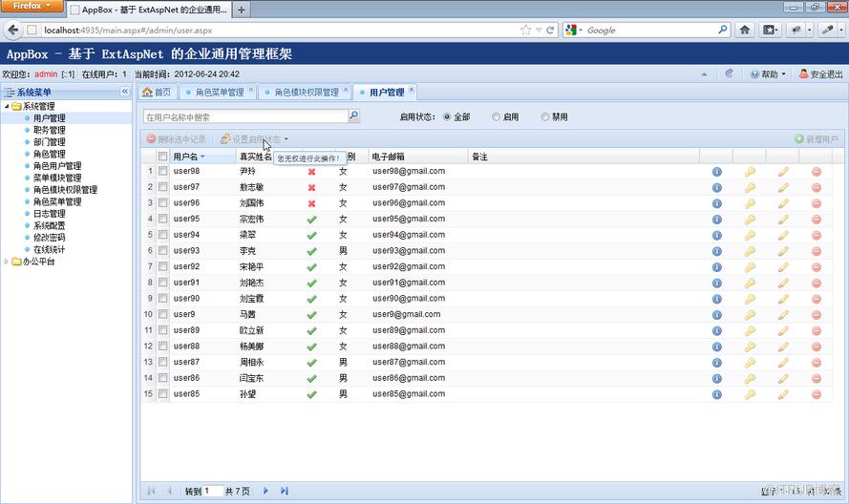Screen dimensions: 849x504
Task: Open 职务管理 in system menu
Action: click(x=50, y=130)
